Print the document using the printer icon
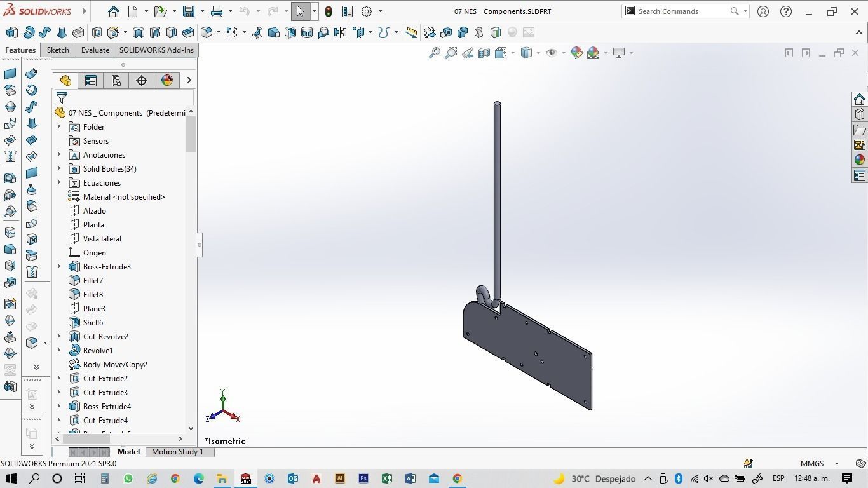 (217, 11)
